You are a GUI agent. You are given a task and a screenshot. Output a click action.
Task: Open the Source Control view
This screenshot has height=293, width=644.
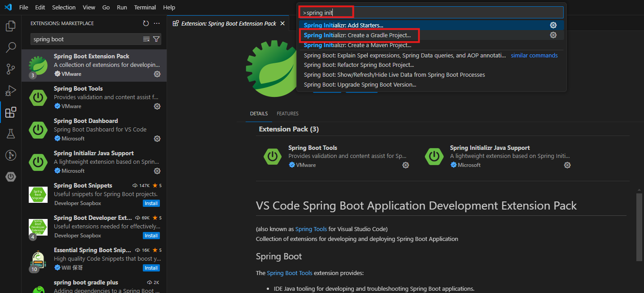pos(10,69)
